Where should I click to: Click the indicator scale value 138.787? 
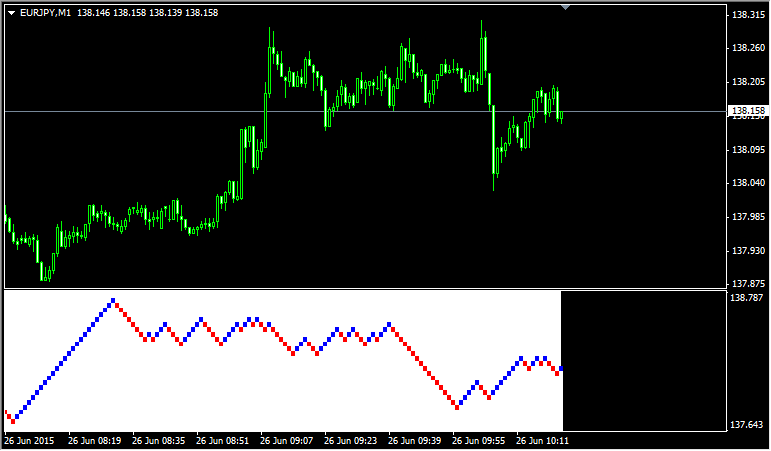pyautogui.click(x=747, y=298)
